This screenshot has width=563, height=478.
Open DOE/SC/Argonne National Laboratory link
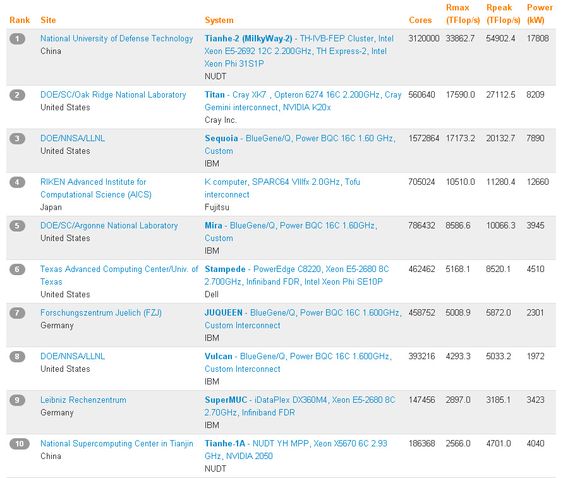click(x=109, y=226)
